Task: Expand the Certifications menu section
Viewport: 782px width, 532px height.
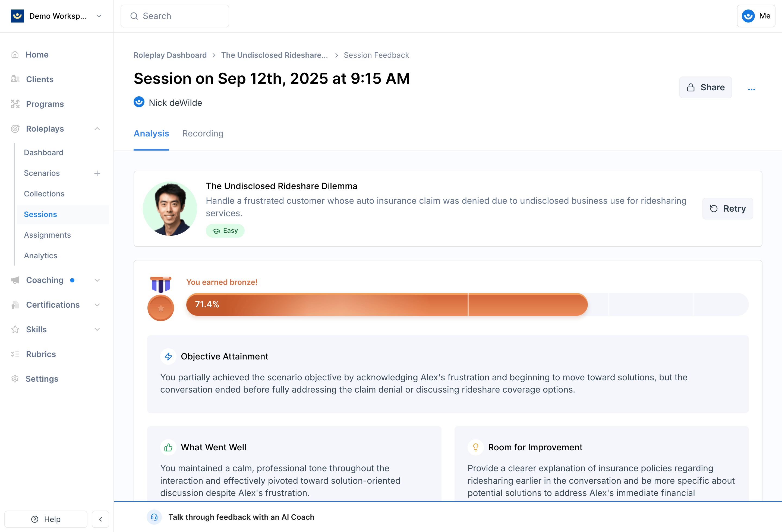Action: 97,305
